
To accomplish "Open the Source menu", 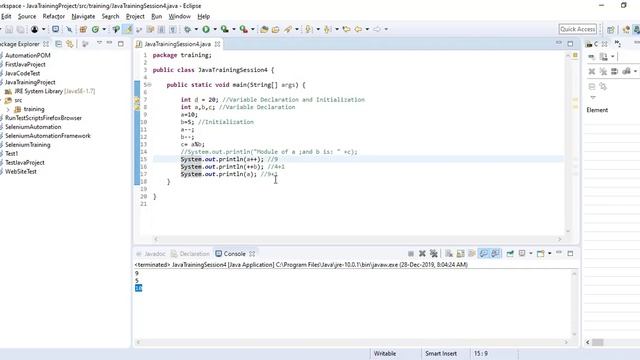I will (27, 16).
